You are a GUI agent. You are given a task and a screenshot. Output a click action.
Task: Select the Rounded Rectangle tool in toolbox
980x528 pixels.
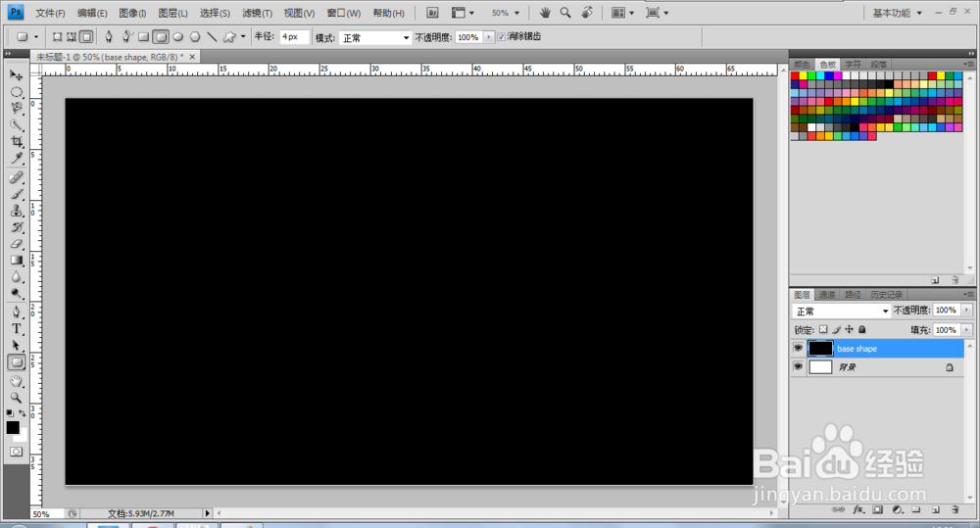(x=17, y=362)
